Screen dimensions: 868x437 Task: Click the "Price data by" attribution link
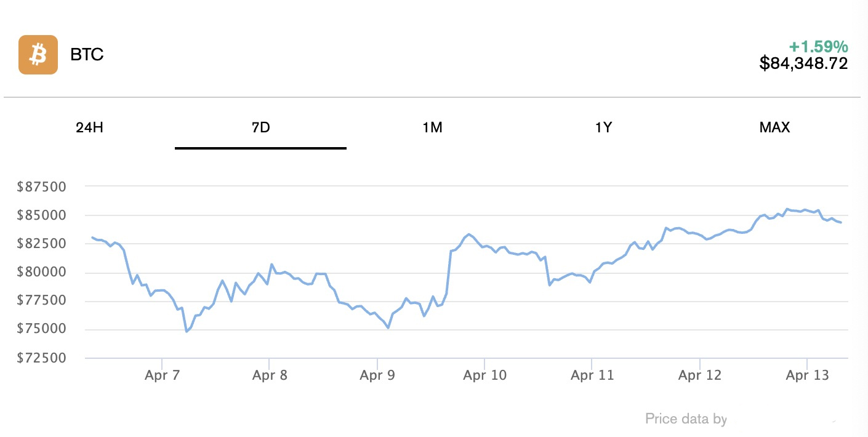point(686,419)
